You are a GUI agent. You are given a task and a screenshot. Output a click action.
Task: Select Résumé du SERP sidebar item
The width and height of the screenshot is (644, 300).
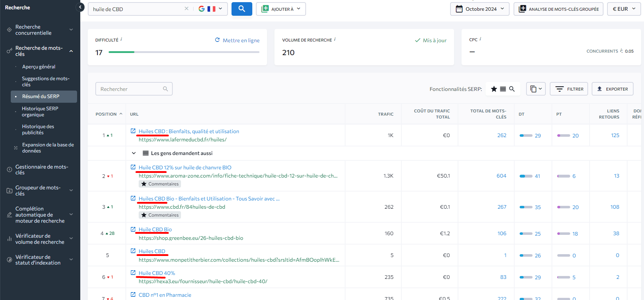[44, 97]
